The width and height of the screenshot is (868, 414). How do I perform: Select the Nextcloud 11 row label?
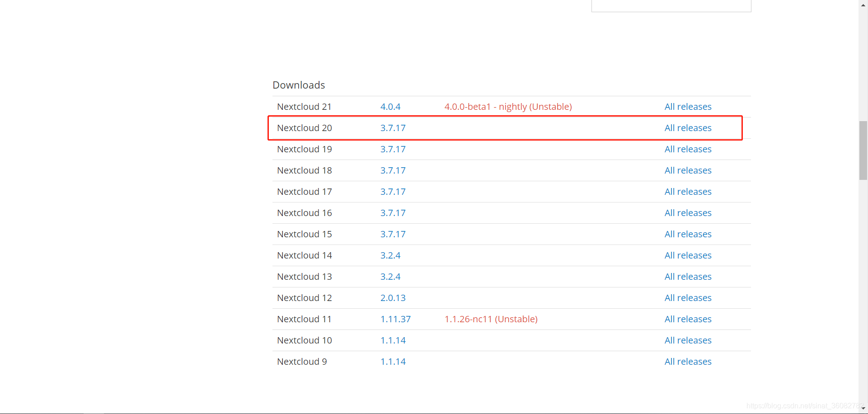coord(304,319)
